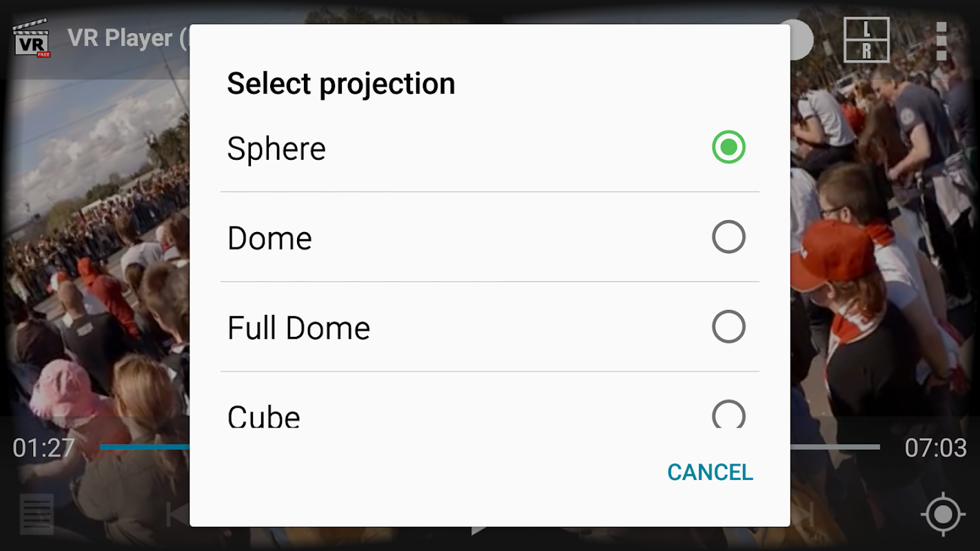Cancel the Select projection dialog

710,472
